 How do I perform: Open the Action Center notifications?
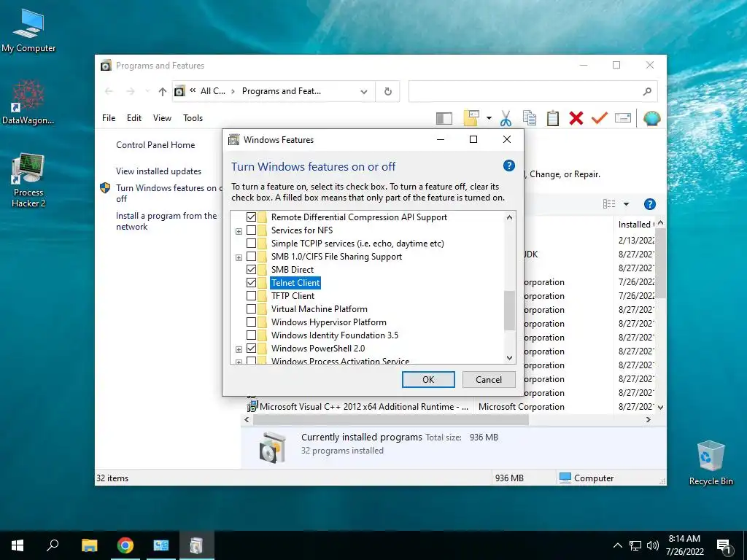[724, 545]
